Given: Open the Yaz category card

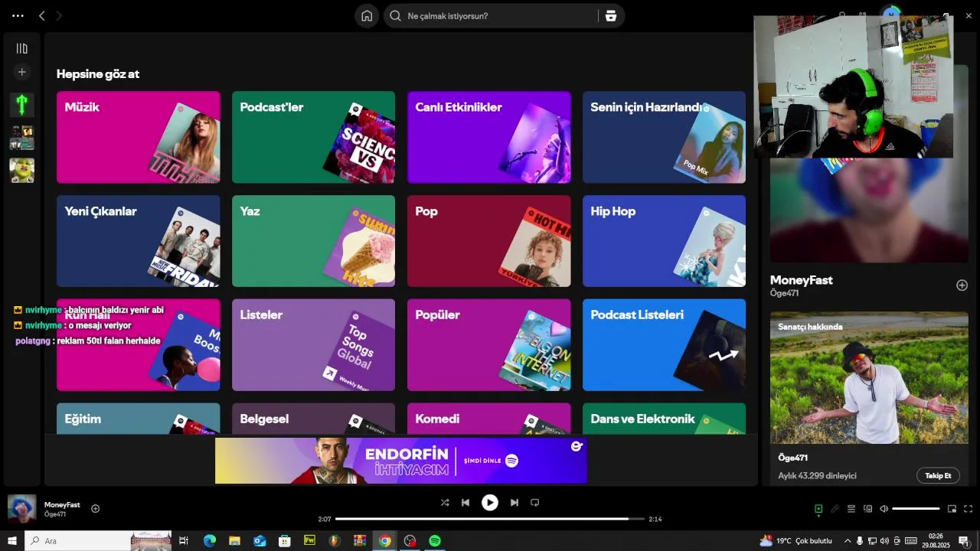Looking at the screenshot, I should (313, 241).
